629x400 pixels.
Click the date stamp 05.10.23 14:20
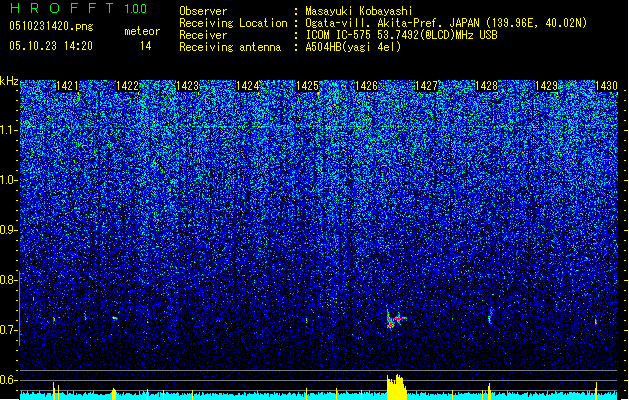(x=51, y=46)
